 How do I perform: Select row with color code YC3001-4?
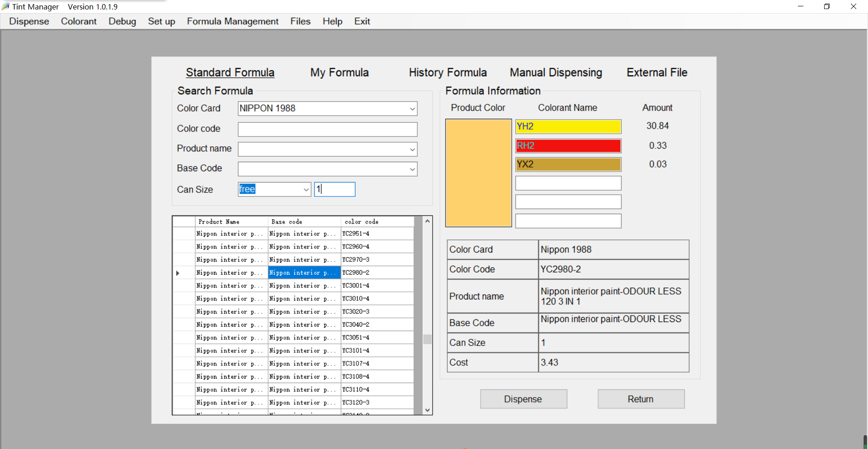[x=293, y=286]
